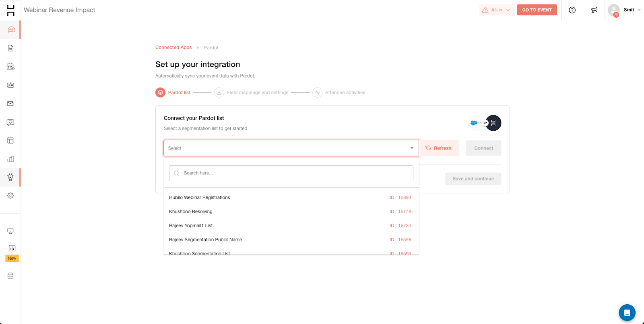Open the Select segmentation list dropdown
The image size is (644, 324).
coord(291,148)
